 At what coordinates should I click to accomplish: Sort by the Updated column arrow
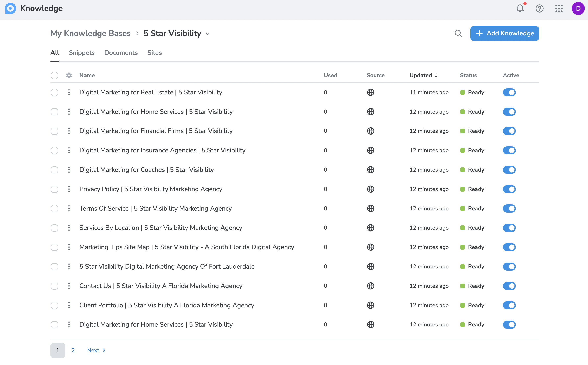pyautogui.click(x=436, y=76)
